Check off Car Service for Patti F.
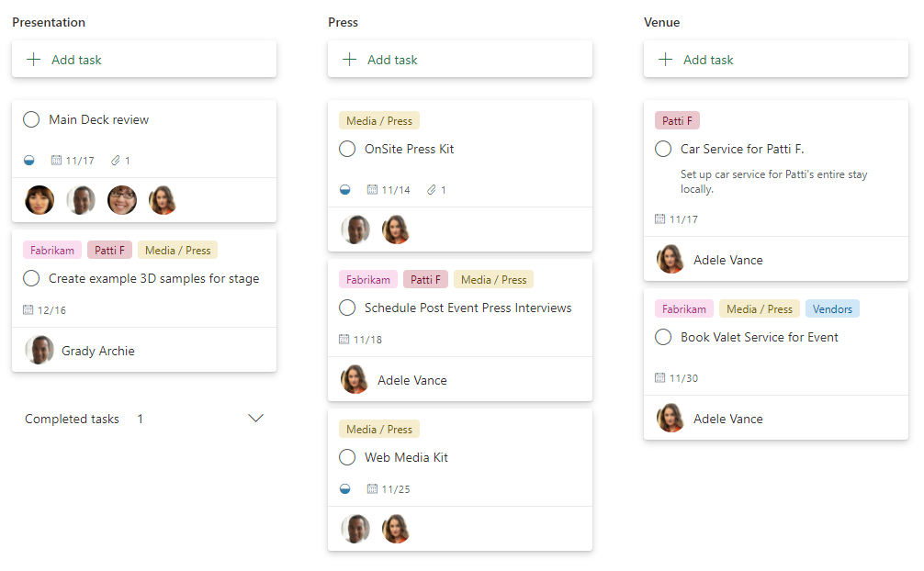This screenshot has height=571, width=924. click(x=663, y=149)
